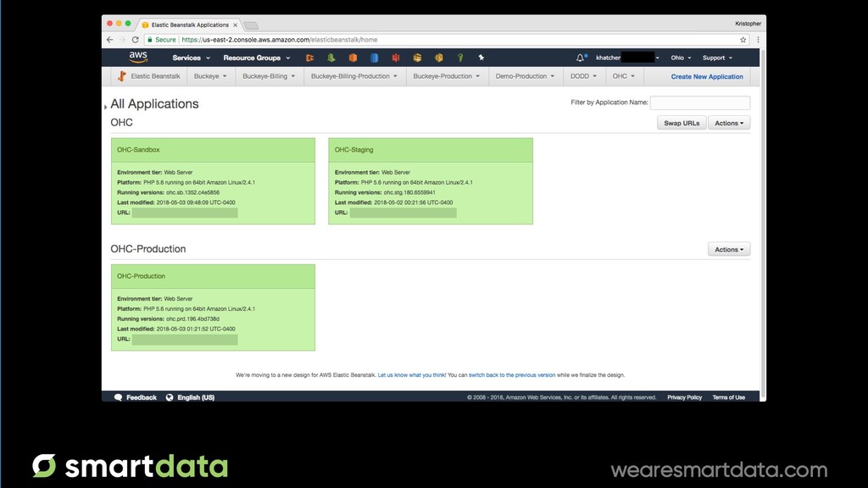Select the Elastic Beanstalk Applications browser tab
The width and height of the screenshot is (868, 488).
[190, 25]
